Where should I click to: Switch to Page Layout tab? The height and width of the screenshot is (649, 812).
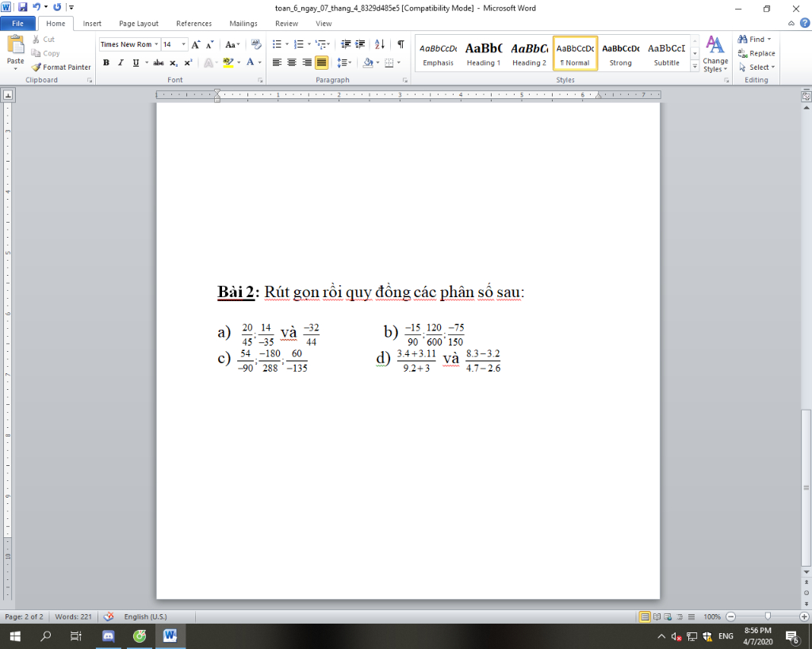coord(139,23)
